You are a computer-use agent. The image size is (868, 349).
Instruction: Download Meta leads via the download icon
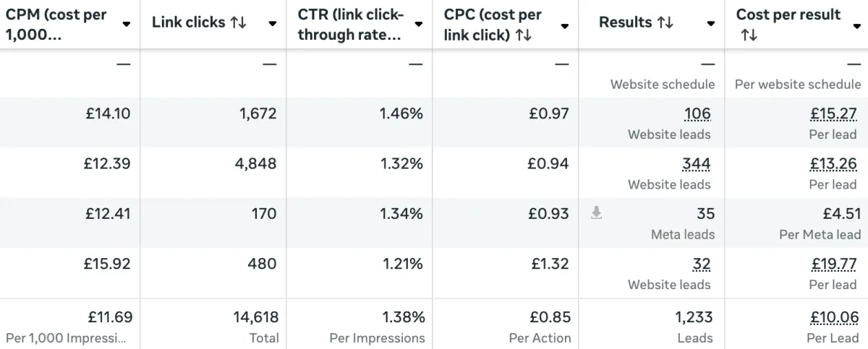point(596,213)
